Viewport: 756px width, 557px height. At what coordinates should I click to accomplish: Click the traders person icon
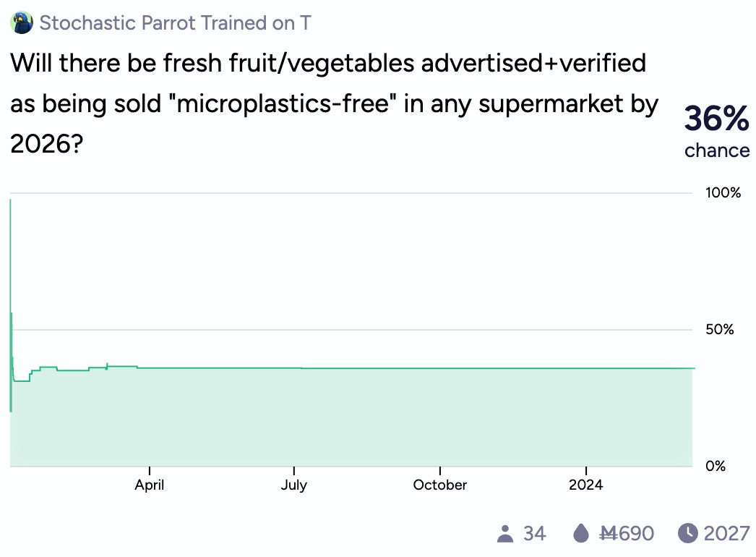(x=505, y=534)
